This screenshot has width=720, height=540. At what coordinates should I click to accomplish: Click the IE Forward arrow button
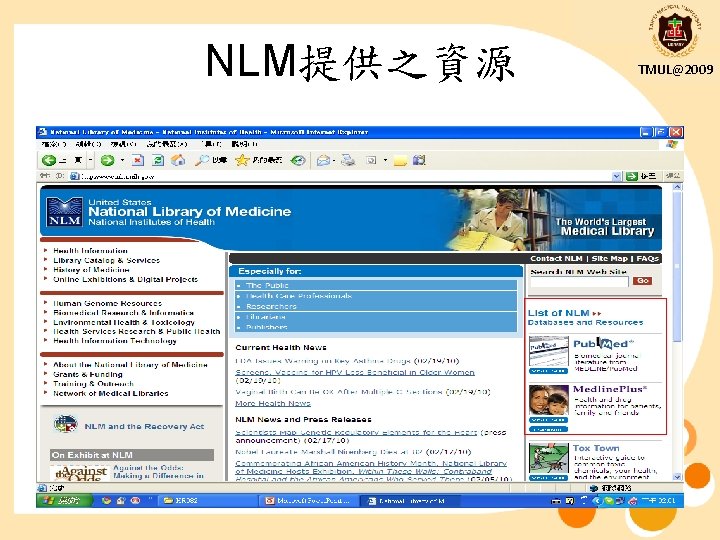tap(107, 160)
